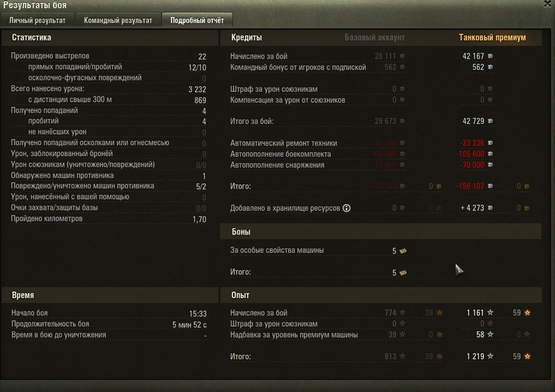Click experience star next to 1 161
Viewport: 555px width, 392px height.
pyautogui.click(x=490, y=312)
